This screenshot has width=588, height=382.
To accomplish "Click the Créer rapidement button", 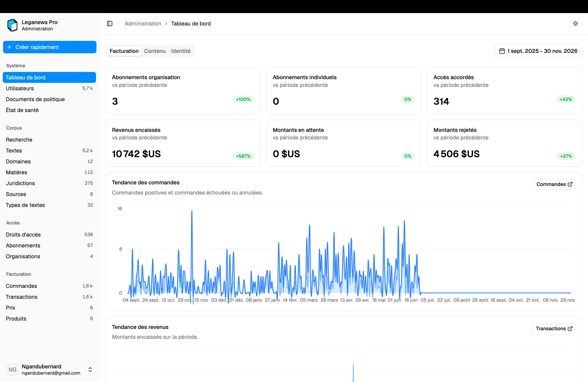I will coord(50,47).
